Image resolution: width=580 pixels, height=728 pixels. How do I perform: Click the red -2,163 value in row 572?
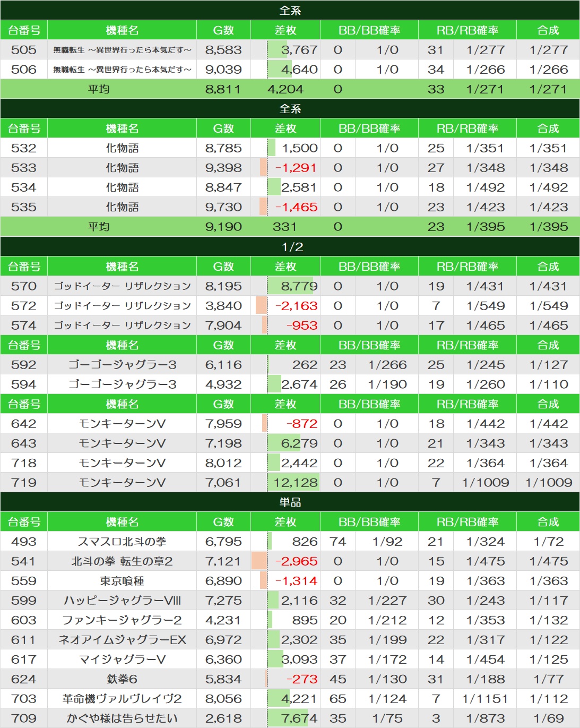pyautogui.click(x=296, y=306)
